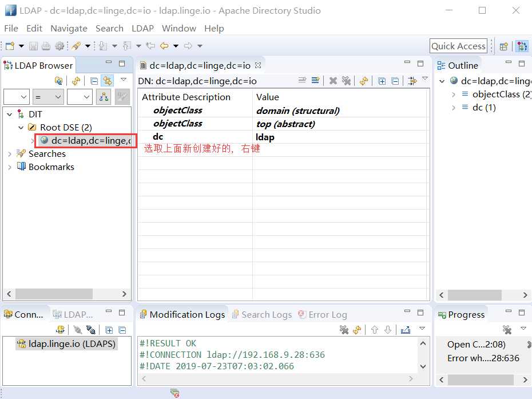Screen dimensions: 532x399
Task: Remove all finished operations in Progress
Action: click(x=507, y=329)
